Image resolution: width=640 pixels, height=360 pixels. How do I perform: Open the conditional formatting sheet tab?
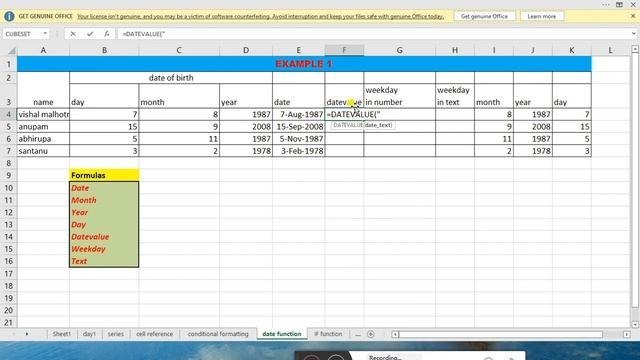click(x=218, y=334)
